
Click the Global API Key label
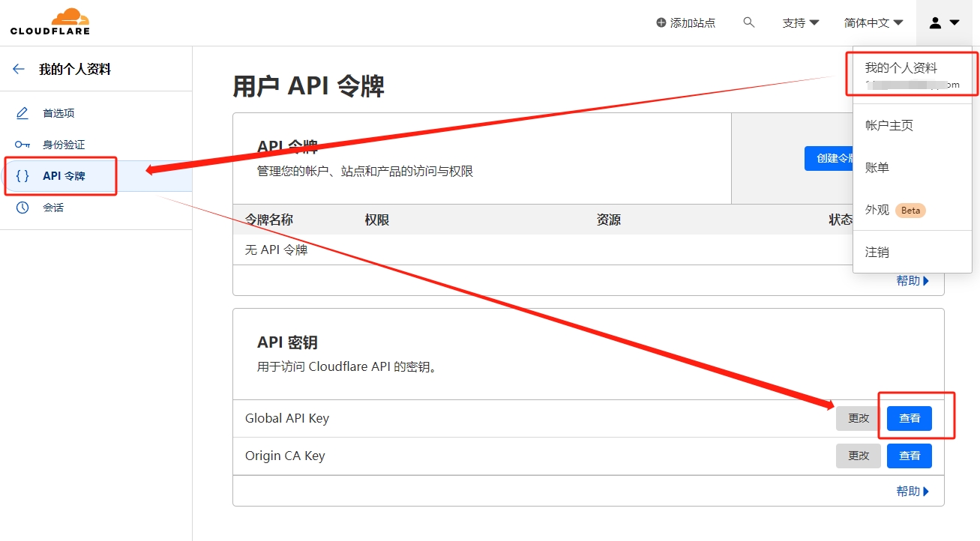pyautogui.click(x=287, y=418)
